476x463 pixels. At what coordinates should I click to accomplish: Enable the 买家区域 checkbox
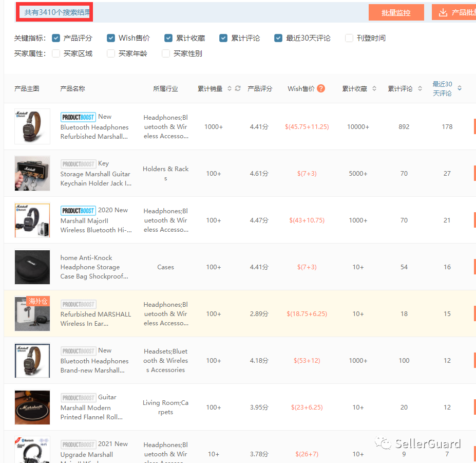point(56,53)
